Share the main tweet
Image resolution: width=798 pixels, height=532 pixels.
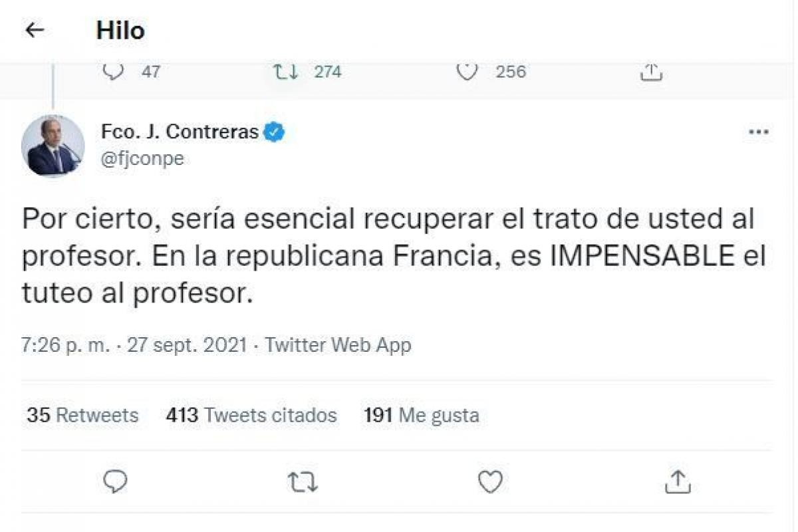tap(678, 481)
